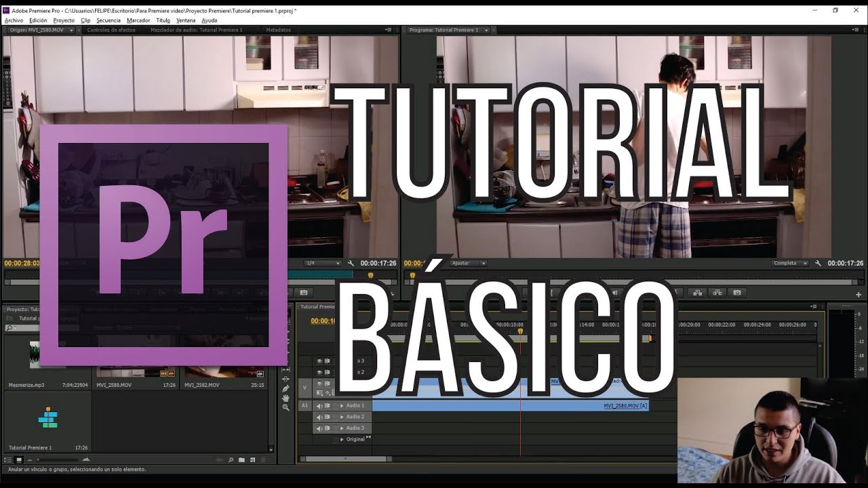Set display style icon on Video 1 track
The width and height of the screenshot is (868, 488).
[x=319, y=392]
